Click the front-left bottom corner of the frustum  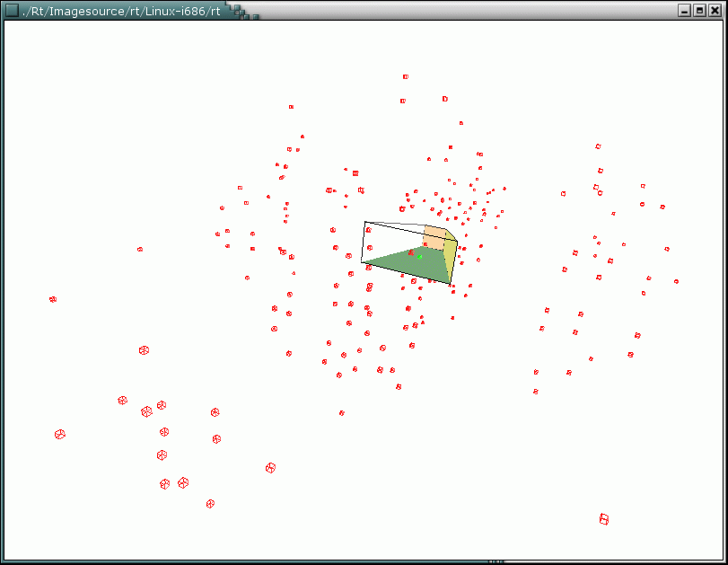362,262
